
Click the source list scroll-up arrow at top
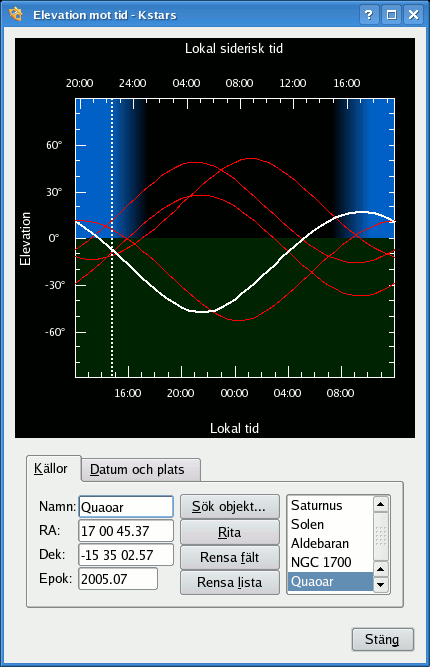click(x=381, y=505)
